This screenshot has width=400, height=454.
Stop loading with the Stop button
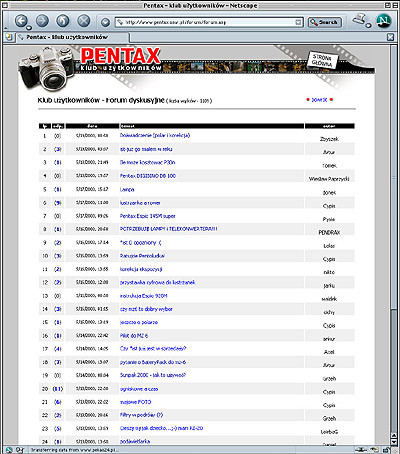[84, 21]
